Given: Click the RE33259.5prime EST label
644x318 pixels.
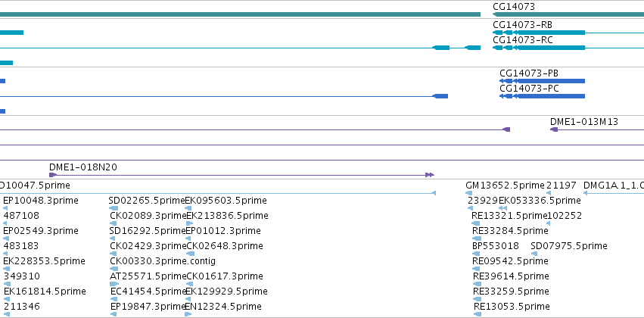Looking at the screenshot, I should tap(511, 291).
